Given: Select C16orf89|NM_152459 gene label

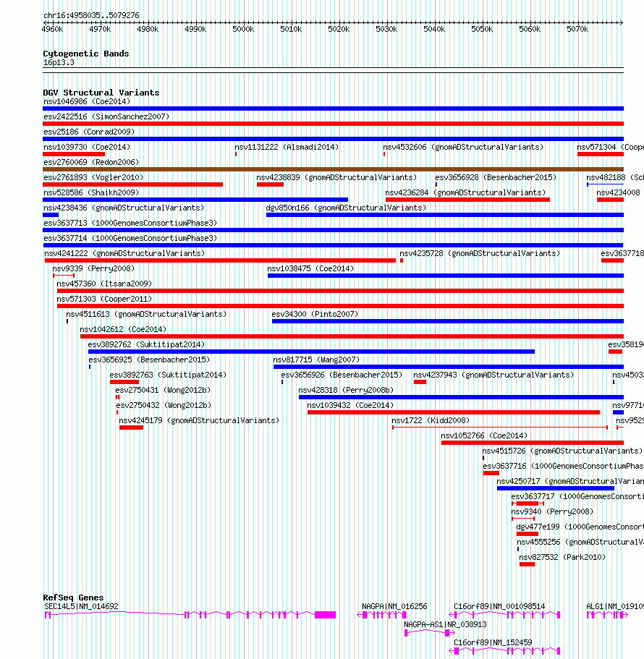Looking at the screenshot, I should [x=493, y=642].
